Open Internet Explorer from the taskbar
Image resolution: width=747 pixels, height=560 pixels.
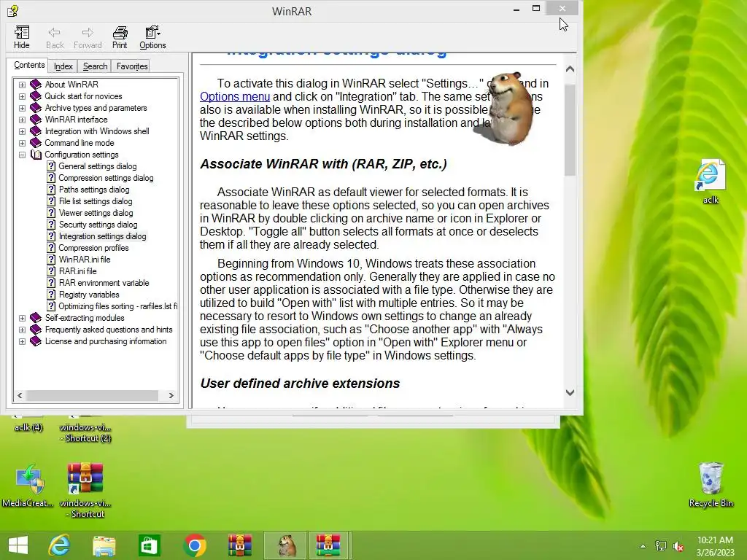59,545
